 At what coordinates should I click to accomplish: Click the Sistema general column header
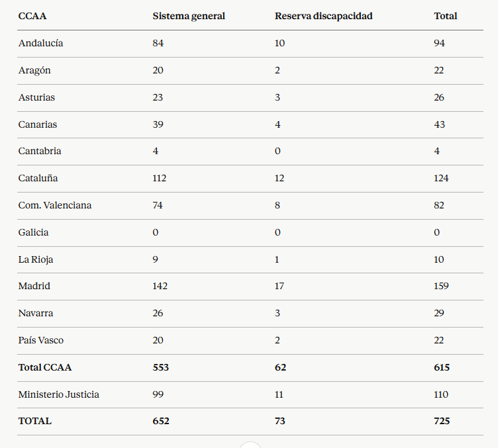click(189, 16)
